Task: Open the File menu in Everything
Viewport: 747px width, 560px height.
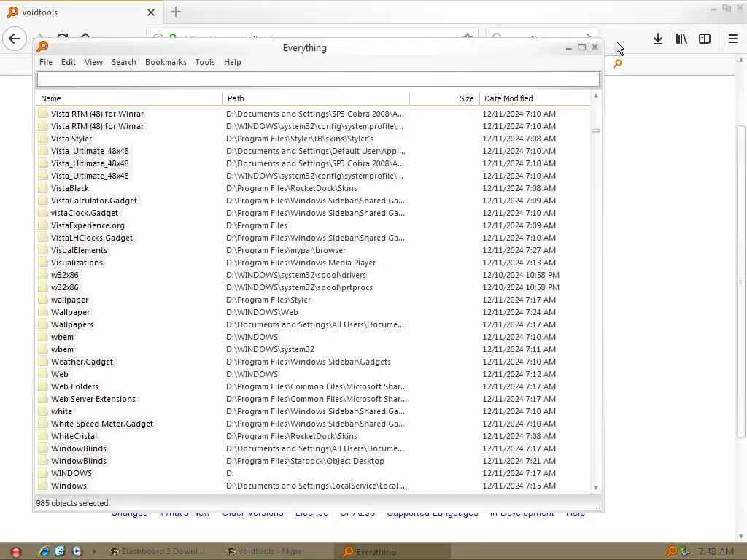Action: (x=46, y=62)
